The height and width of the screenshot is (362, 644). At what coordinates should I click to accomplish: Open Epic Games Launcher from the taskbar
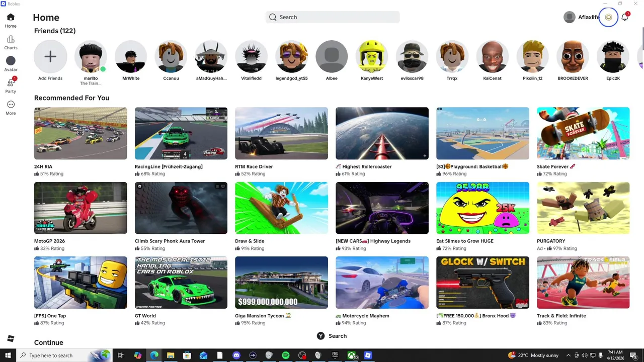(x=335, y=355)
